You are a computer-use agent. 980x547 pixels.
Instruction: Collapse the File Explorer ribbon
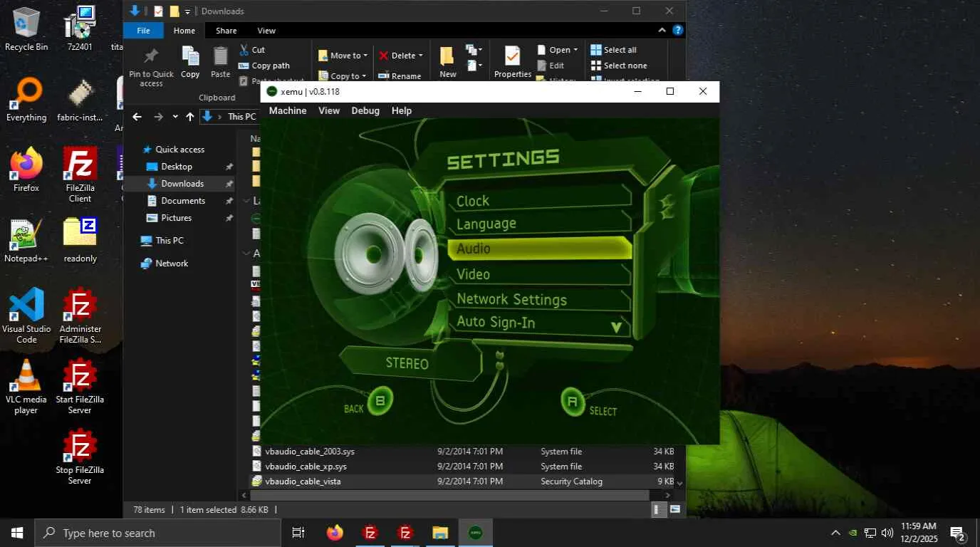click(x=662, y=30)
